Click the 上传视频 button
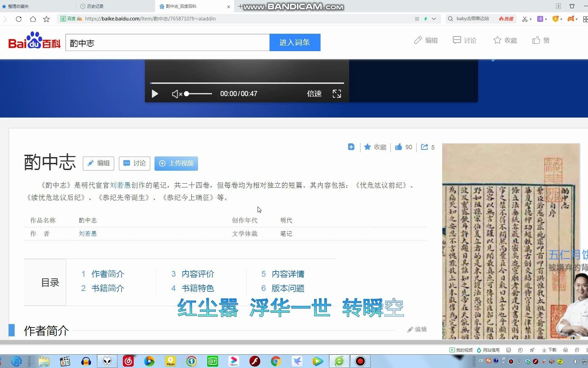 [176, 163]
